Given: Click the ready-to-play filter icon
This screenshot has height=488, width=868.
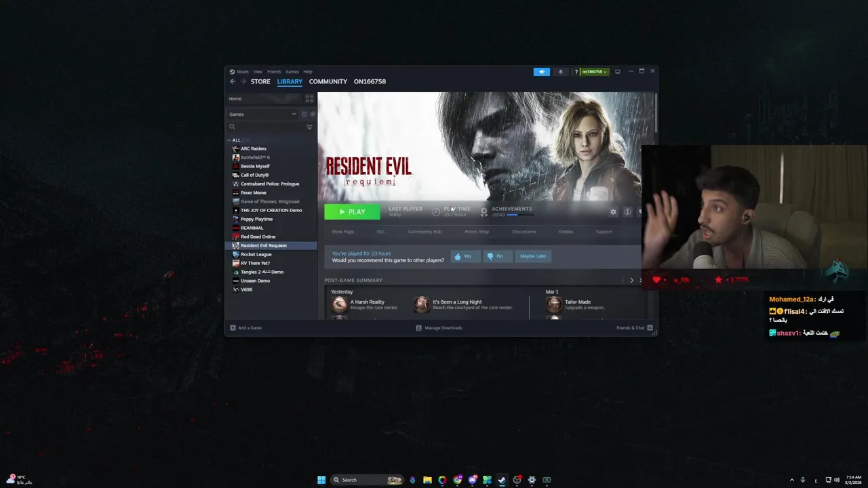Looking at the screenshot, I should 313,114.
